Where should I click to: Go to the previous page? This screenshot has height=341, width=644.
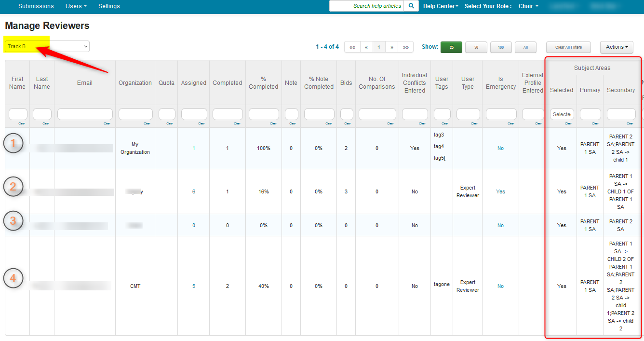coord(366,47)
